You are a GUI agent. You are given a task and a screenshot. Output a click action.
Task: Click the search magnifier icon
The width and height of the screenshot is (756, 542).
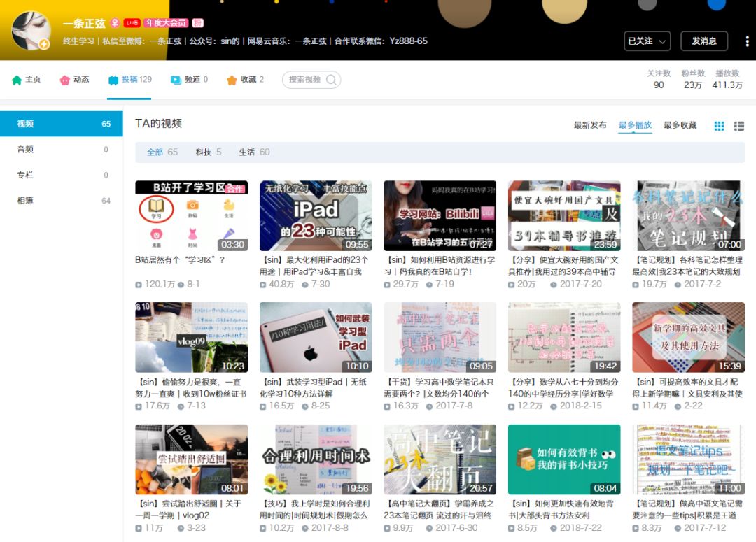331,80
